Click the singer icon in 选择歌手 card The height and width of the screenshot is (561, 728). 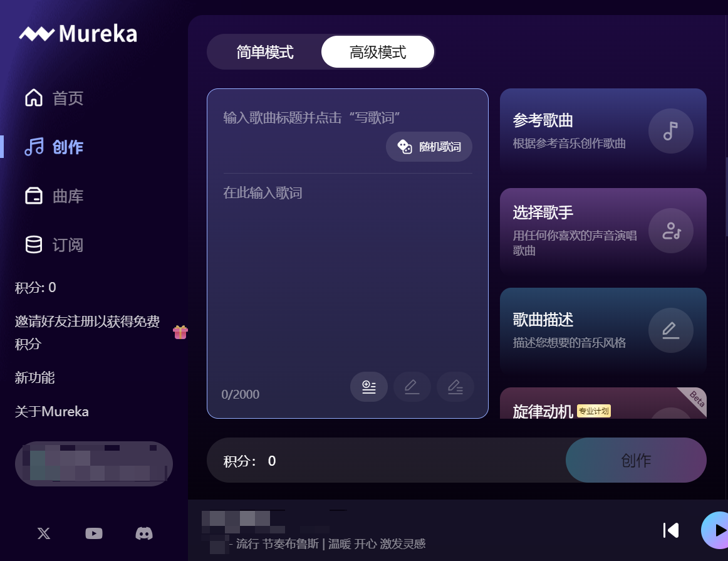tap(670, 231)
